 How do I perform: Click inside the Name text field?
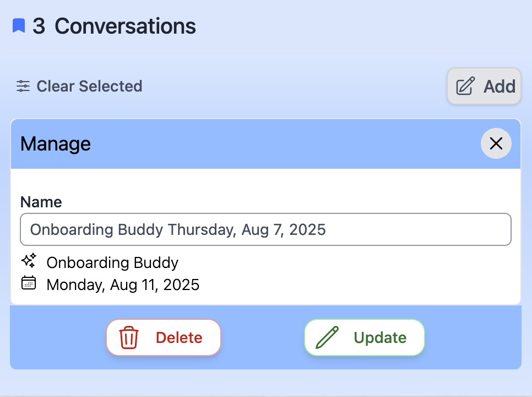pyautogui.click(x=266, y=229)
